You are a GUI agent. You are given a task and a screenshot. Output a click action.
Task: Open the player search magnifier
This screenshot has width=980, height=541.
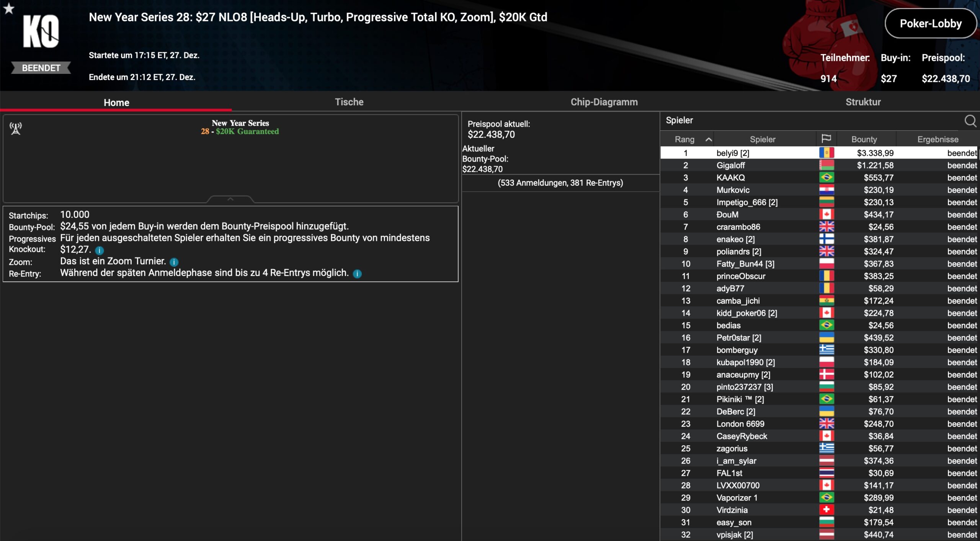970,121
